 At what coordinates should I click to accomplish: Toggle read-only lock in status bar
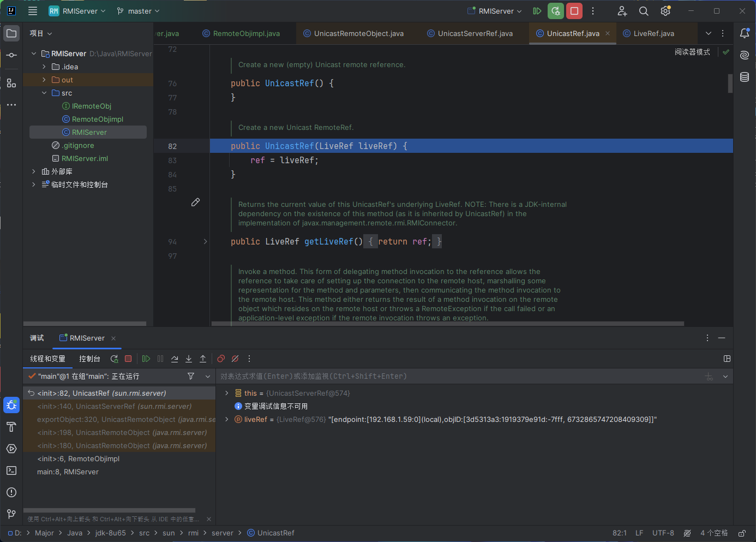click(742, 533)
